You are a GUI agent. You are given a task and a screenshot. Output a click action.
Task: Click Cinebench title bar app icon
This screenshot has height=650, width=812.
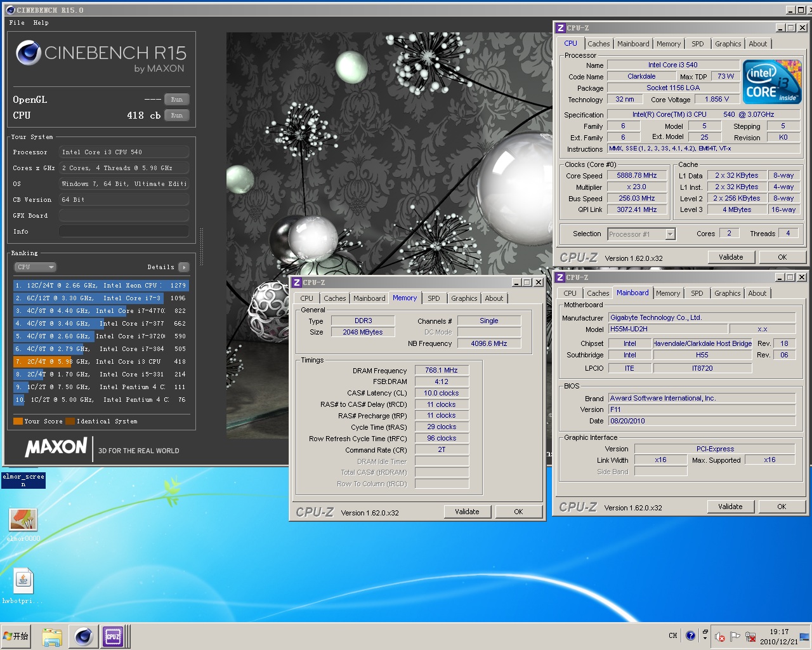(10, 10)
